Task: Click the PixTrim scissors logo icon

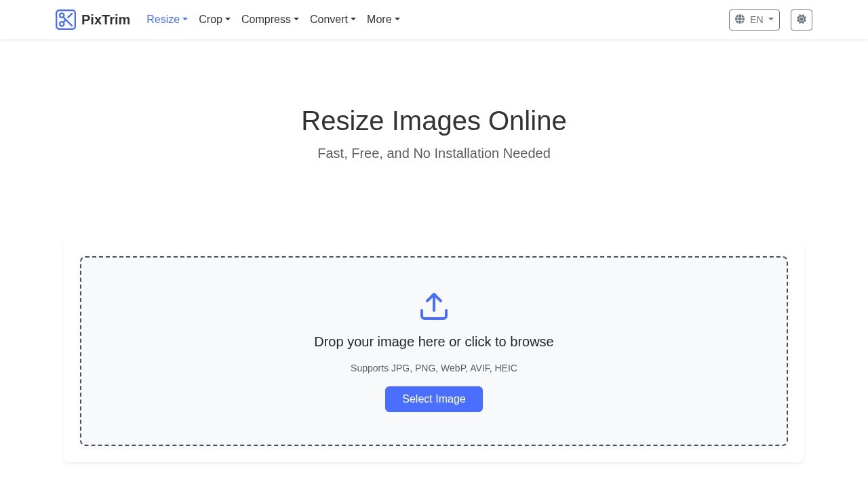Action: coord(66,20)
